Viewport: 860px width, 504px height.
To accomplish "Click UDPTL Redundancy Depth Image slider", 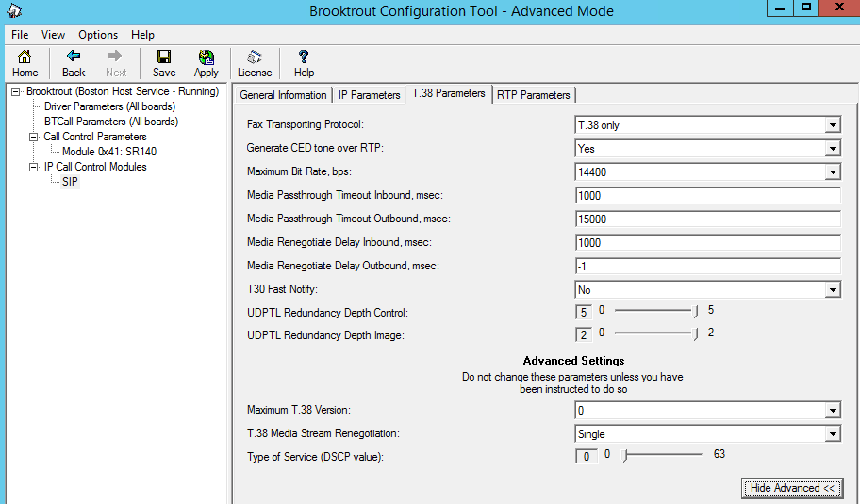I will [656, 333].
